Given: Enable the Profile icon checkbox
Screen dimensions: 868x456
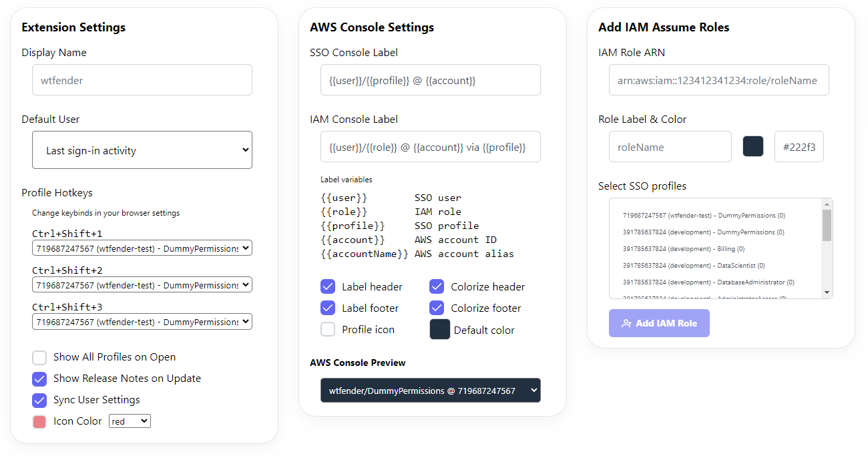Looking at the screenshot, I should click(328, 329).
